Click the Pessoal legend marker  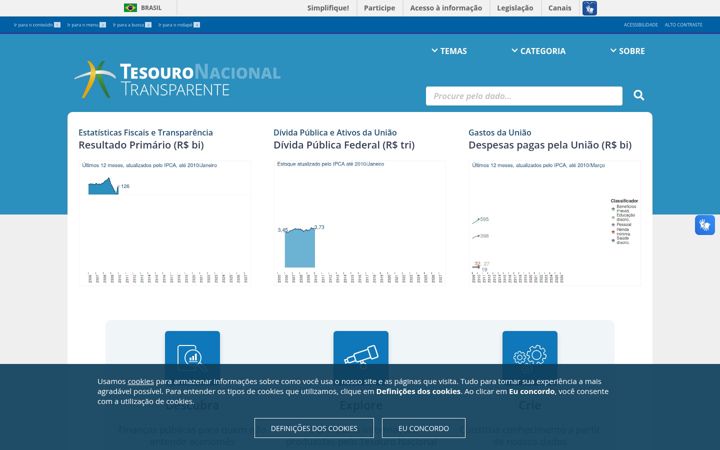click(613, 225)
